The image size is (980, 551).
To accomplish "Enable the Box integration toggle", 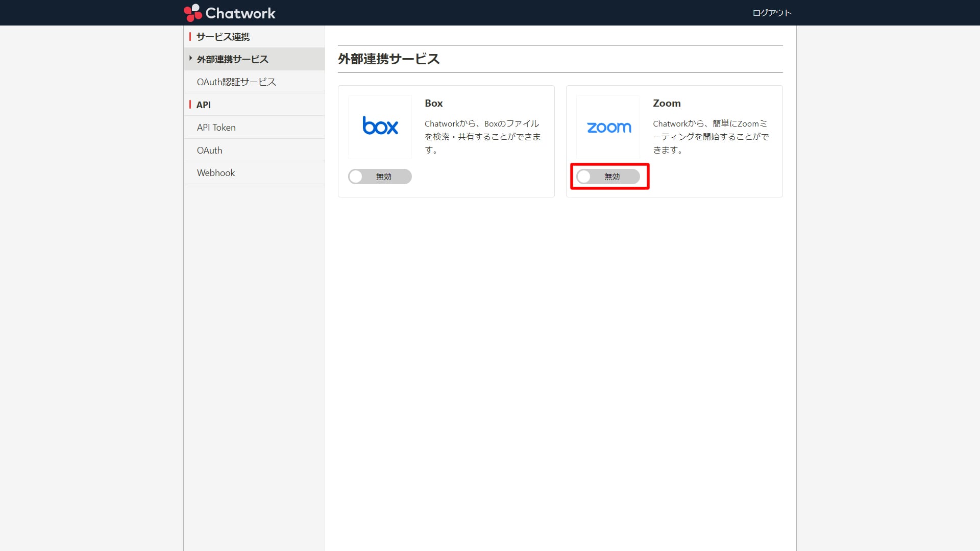I will [380, 177].
